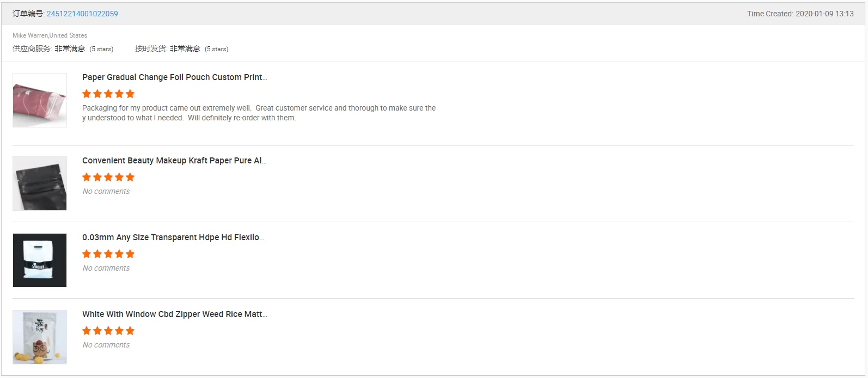The width and height of the screenshot is (868, 378).
Task: Open Convenient Beauty Makeup Kraft Paper title
Action: [174, 161]
